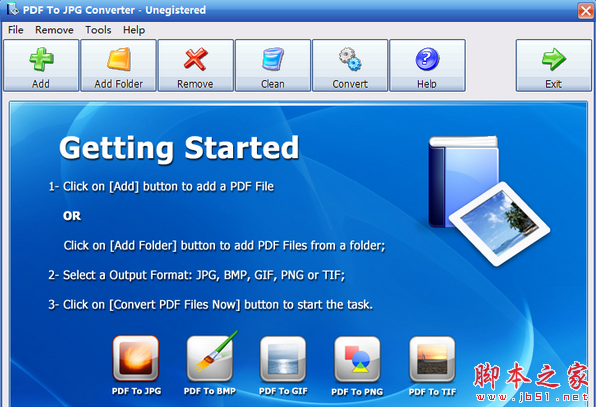Click the app icon in title bar
This screenshot has height=407, width=596.
12,9
